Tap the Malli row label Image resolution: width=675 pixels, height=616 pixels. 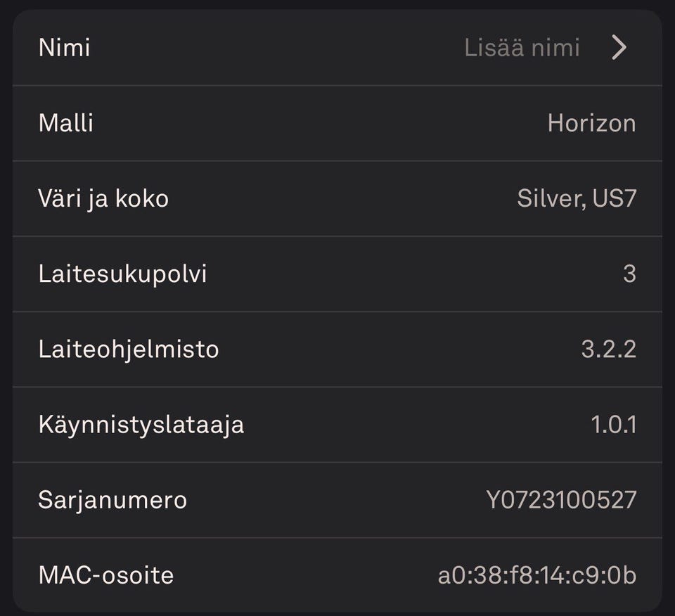coord(65,123)
